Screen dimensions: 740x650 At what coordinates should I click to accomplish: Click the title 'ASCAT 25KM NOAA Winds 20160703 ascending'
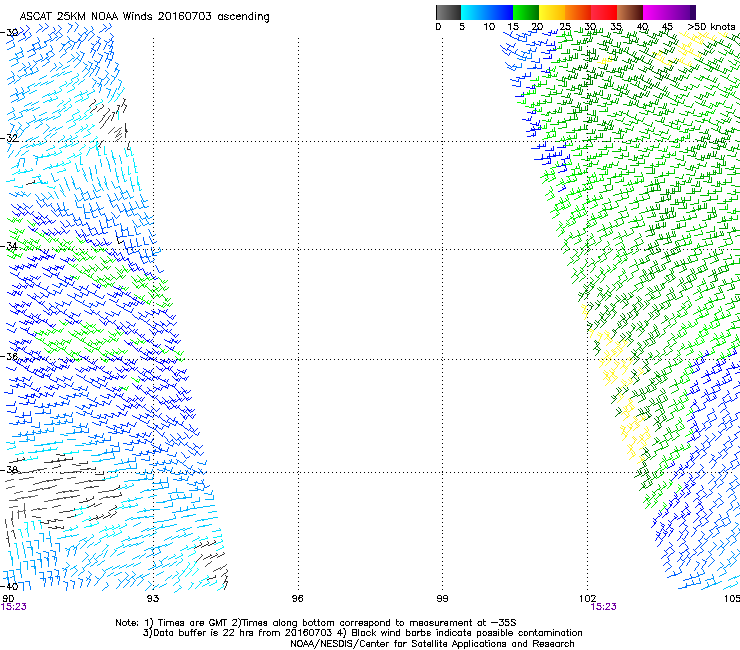[x=144, y=17]
